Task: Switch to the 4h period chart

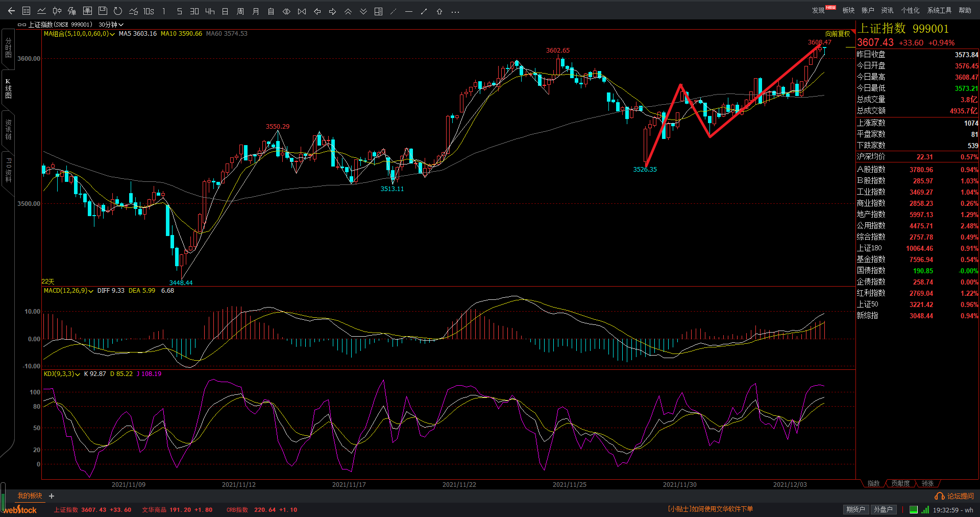Action: [x=210, y=11]
